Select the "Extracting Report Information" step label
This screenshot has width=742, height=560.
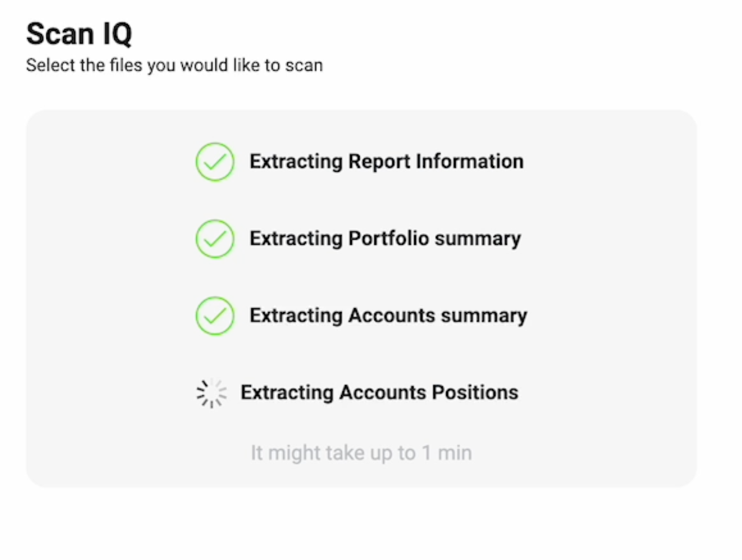tap(386, 161)
